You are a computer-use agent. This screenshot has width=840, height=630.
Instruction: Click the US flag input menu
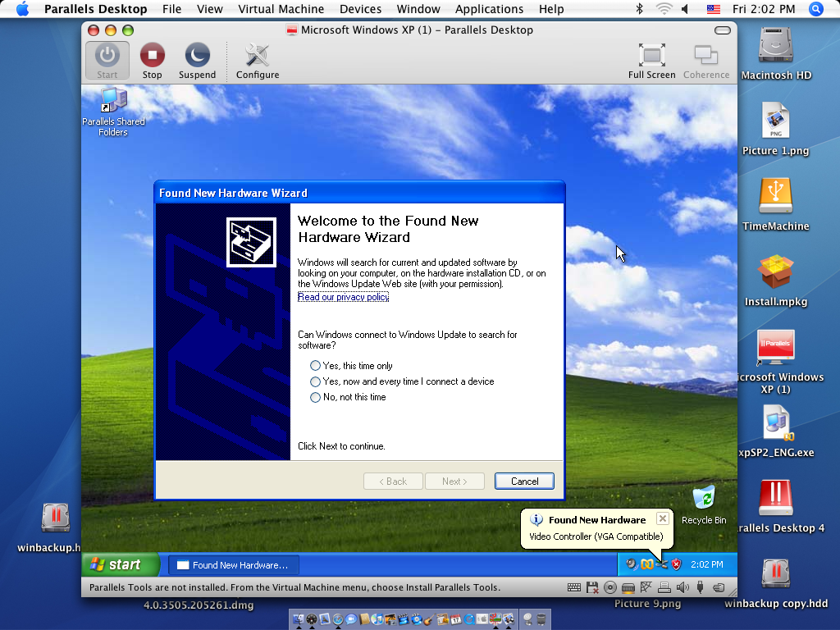tap(713, 9)
